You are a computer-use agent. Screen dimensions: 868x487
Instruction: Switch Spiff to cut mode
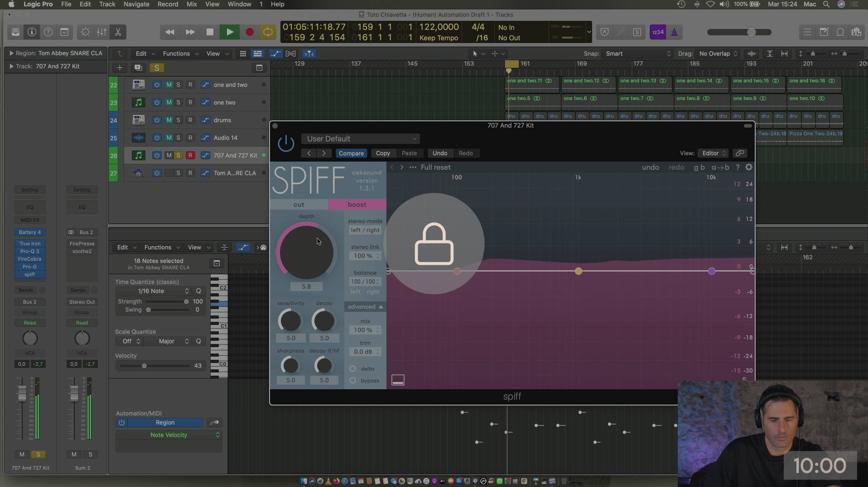pos(299,205)
